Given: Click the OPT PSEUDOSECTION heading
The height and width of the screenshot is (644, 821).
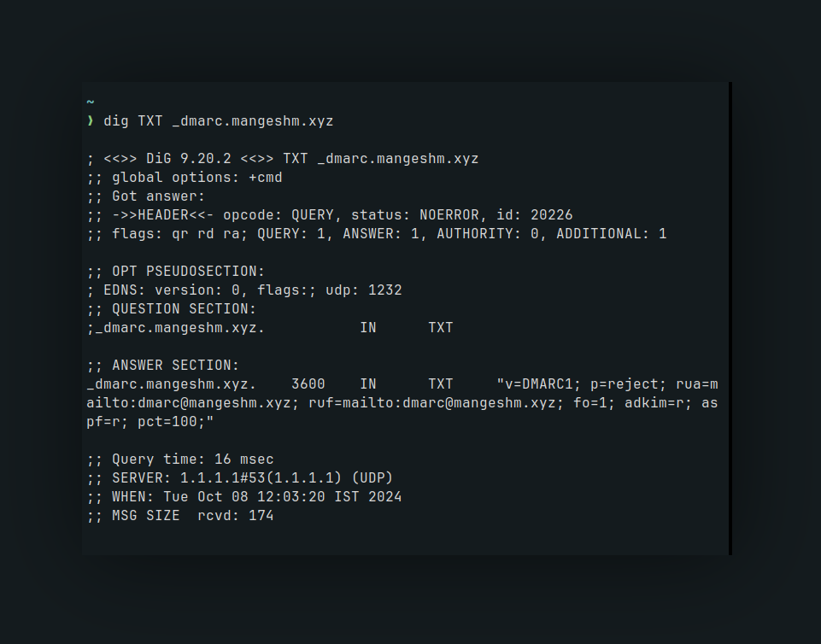Looking at the screenshot, I should 176,272.
